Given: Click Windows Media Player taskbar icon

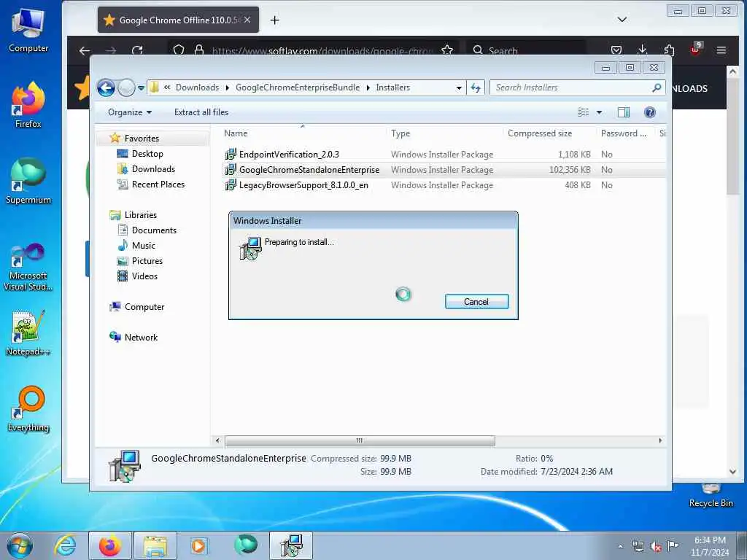Looking at the screenshot, I should (x=198, y=545).
